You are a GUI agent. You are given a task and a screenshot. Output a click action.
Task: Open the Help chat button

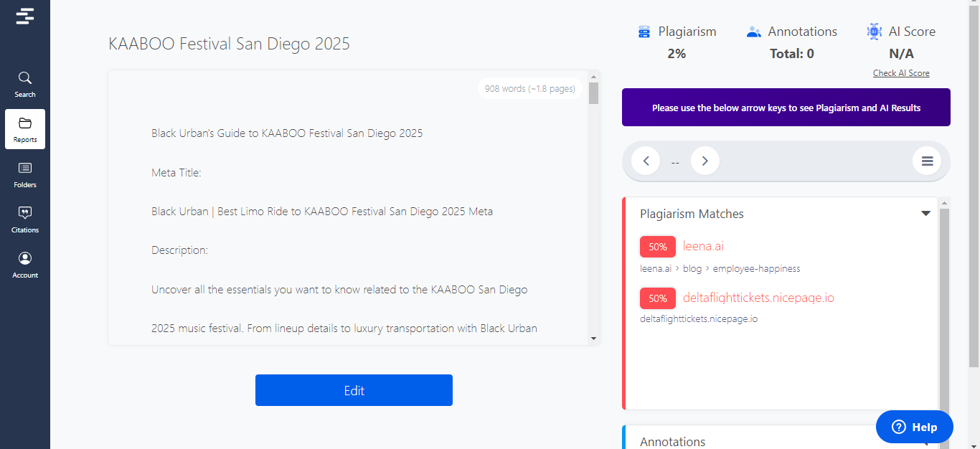[x=914, y=427]
